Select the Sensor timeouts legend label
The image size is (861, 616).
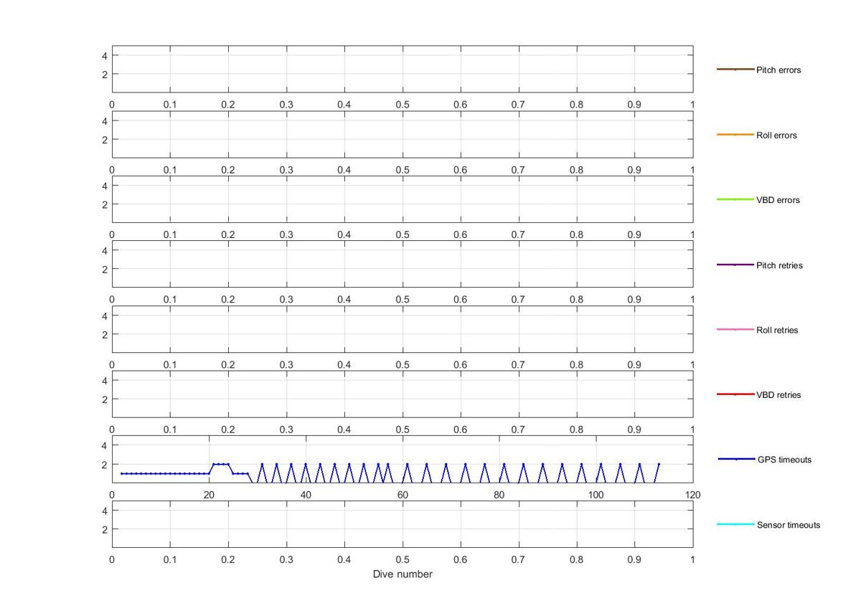coord(789,525)
